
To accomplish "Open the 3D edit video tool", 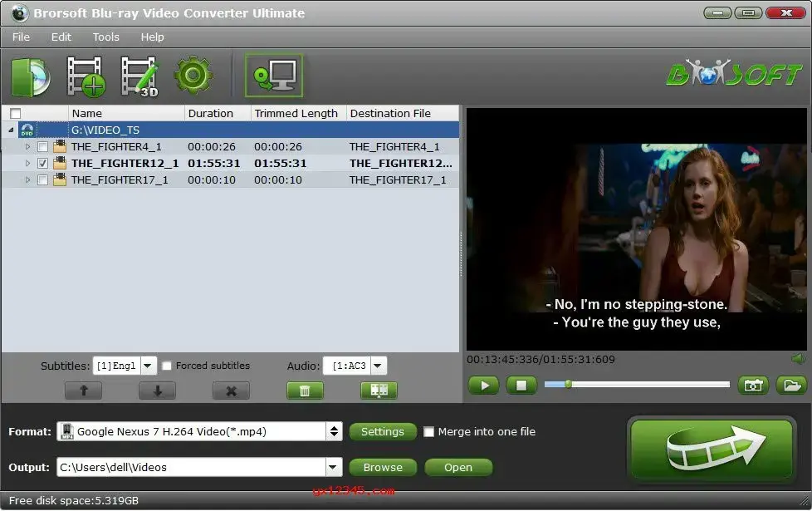I will pos(139,77).
